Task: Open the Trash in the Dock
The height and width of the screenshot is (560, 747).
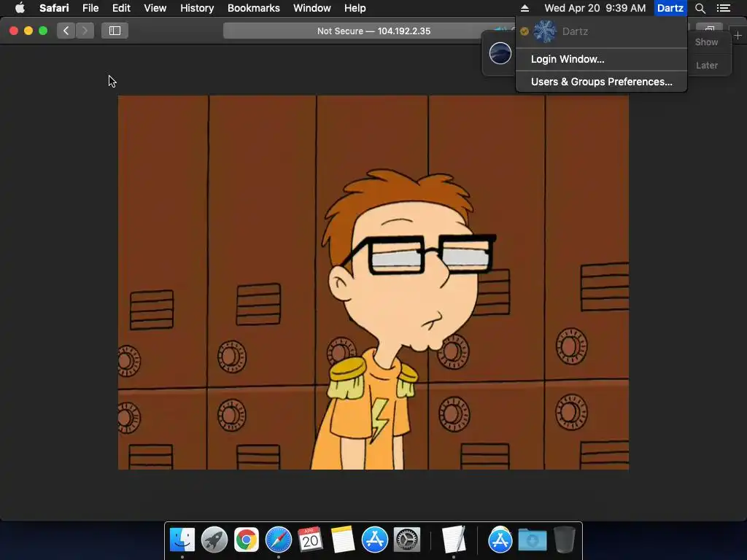Action: [565, 540]
